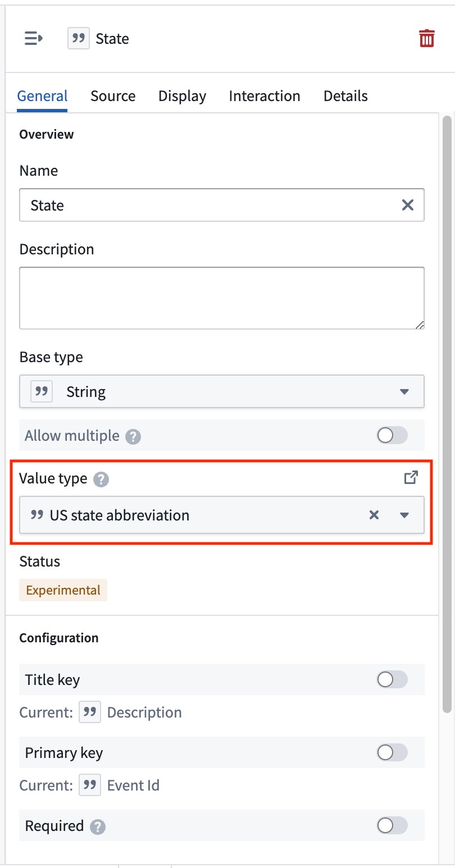Click the vertical scrollbar of the panel
The image size is (455, 868).
[x=447, y=414]
